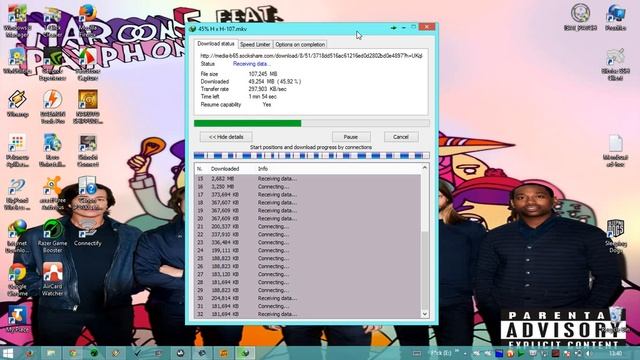The image size is (640, 360).
Task: Open Connectify desktop shortcut
Action: coord(87,233)
